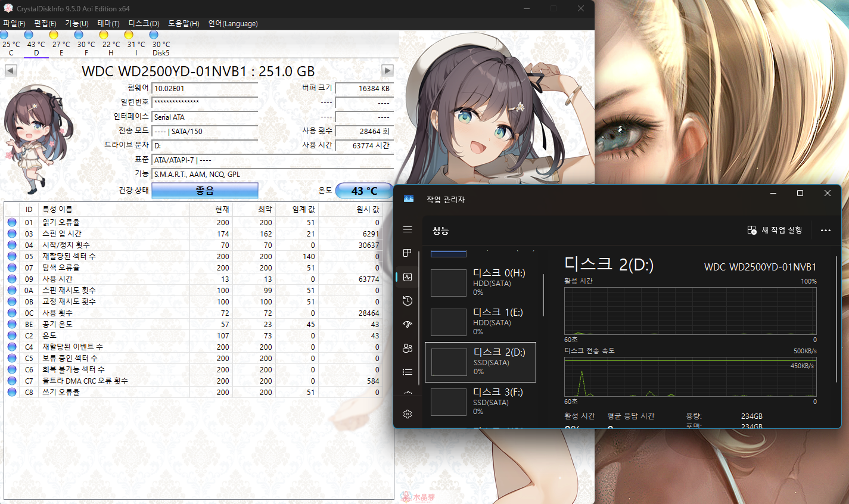This screenshot has height=504, width=849.
Task: Select drive F tab showing 30 °C
Action: point(86,43)
